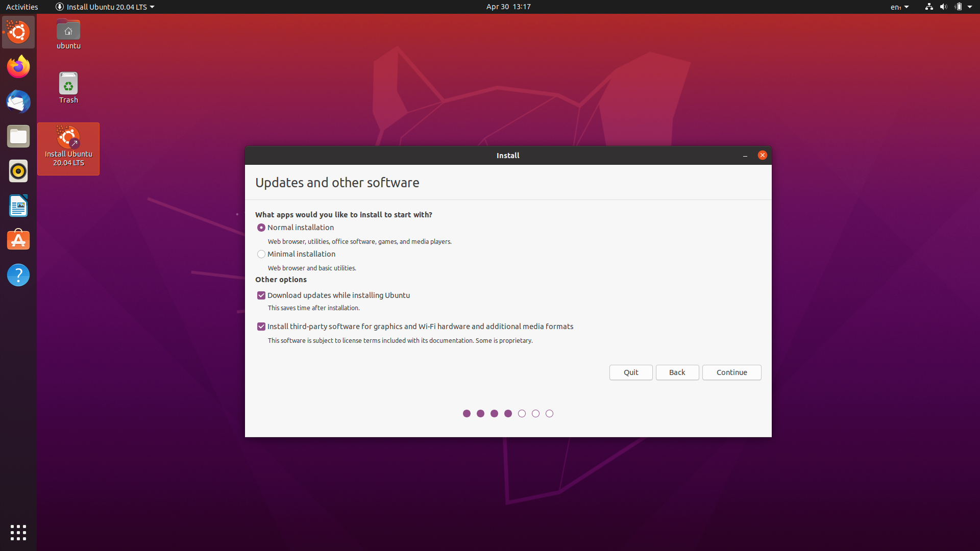
Task: Open the en keyboard layout dropdown
Action: (x=899, y=7)
